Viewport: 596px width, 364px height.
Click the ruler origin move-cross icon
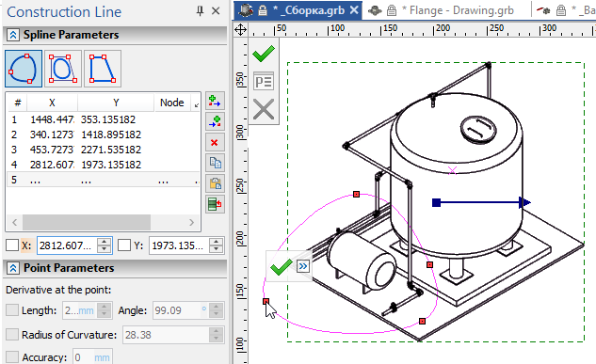(240, 29)
